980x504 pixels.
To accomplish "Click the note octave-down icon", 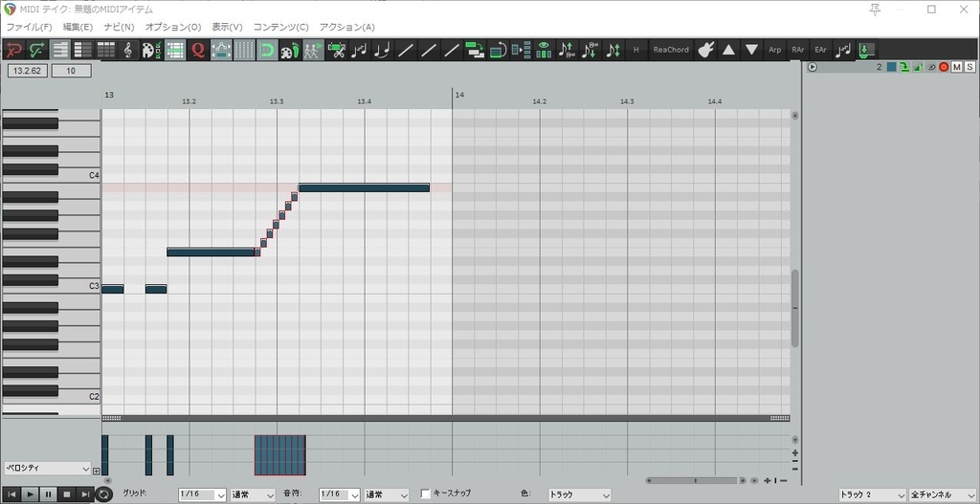I will pyautogui.click(x=590, y=50).
